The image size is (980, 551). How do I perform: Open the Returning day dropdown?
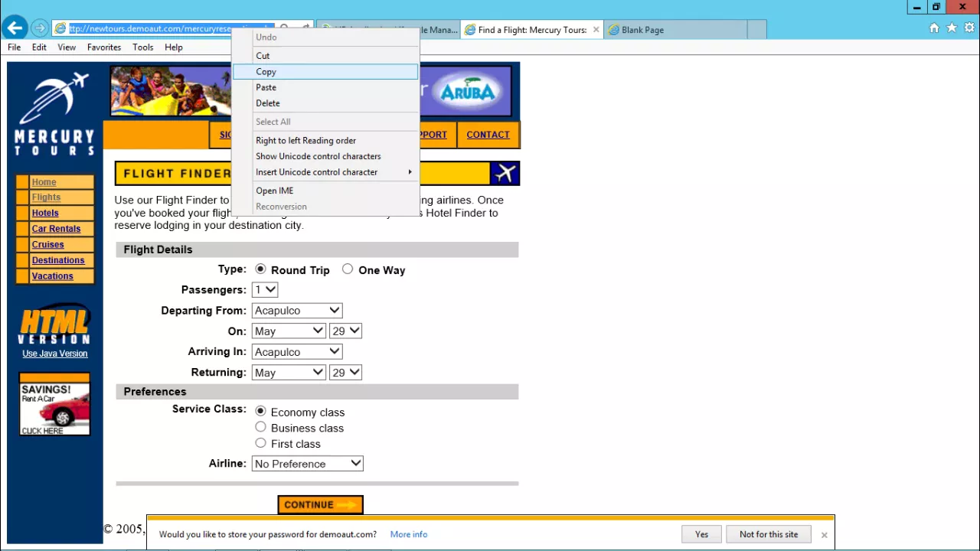[x=345, y=373]
